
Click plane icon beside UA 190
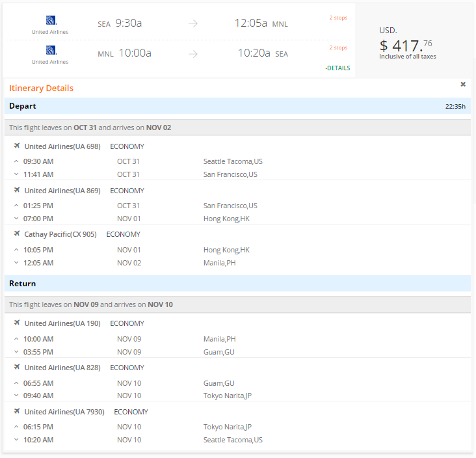point(17,323)
